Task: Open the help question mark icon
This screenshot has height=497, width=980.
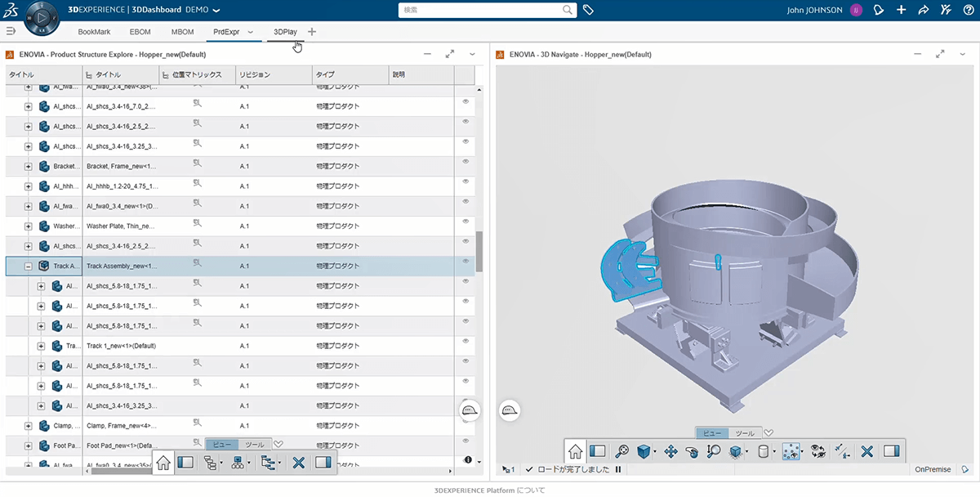Action: (968, 10)
